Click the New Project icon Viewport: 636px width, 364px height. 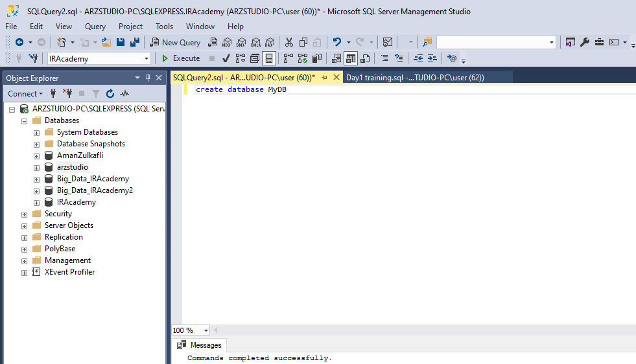click(61, 42)
